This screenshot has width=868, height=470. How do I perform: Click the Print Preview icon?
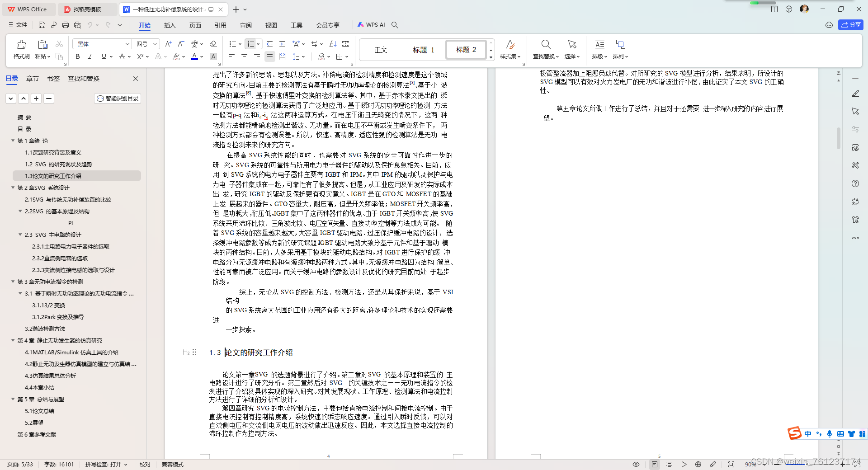coord(77,25)
